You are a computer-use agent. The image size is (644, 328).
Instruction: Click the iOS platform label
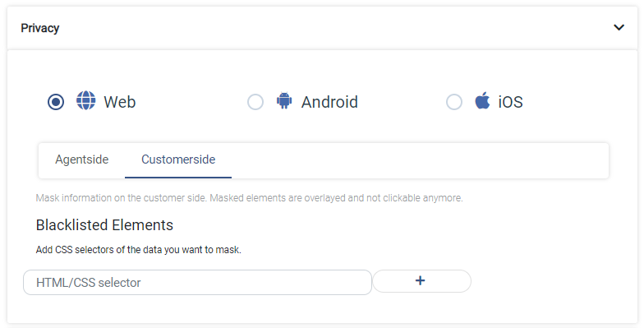point(511,102)
